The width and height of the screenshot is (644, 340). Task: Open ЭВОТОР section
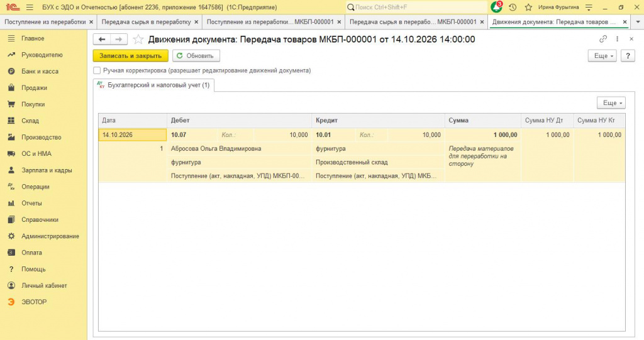pos(34,302)
